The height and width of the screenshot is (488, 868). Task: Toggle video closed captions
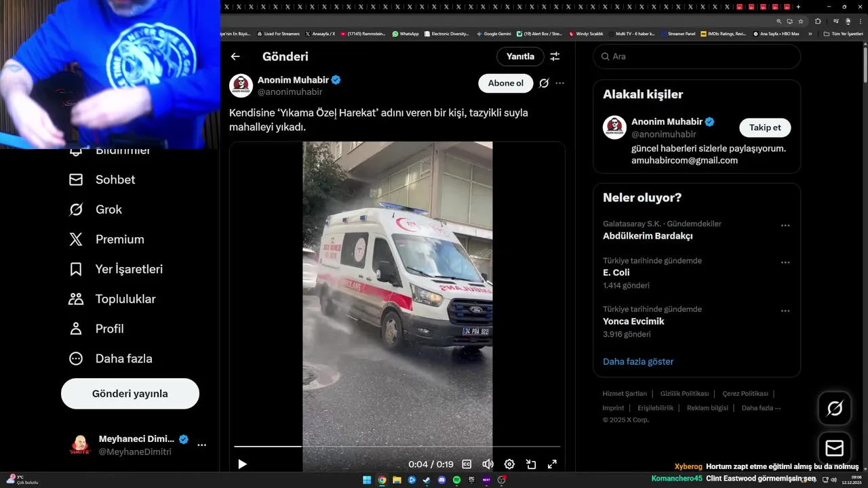click(467, 464)
